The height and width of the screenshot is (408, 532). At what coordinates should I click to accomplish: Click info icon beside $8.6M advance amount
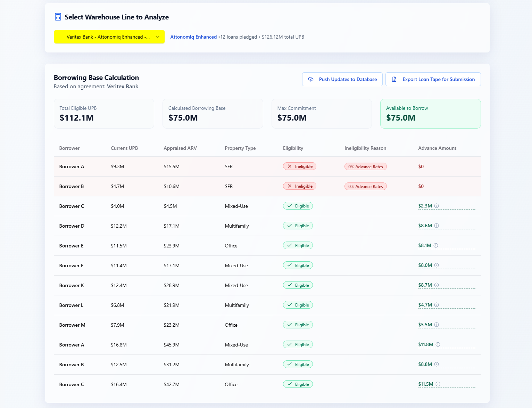(437, 226)
